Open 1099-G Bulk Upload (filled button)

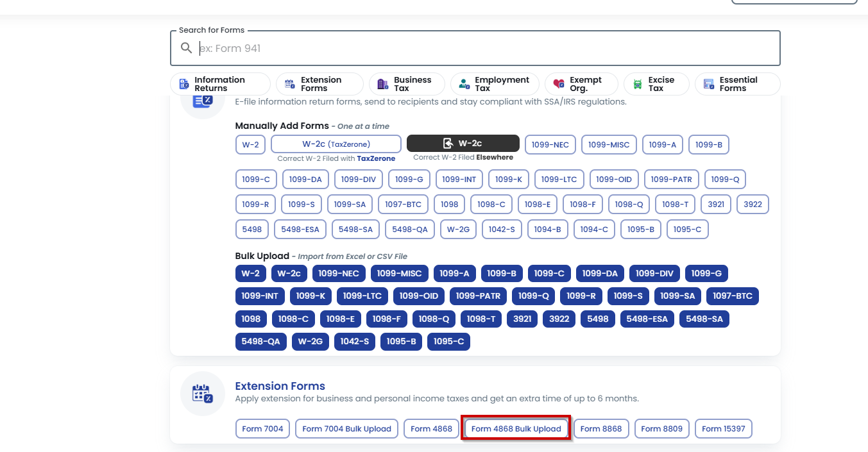tap(706, 273)
